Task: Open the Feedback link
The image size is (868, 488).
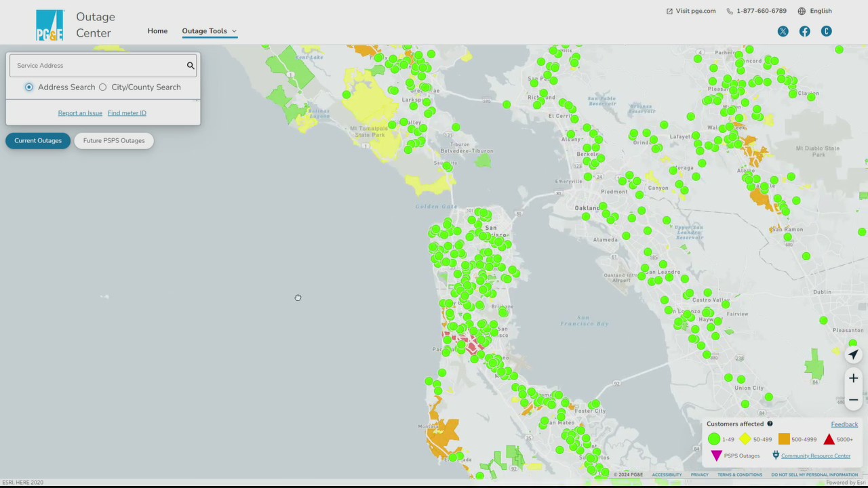Action: click(x=844, y=424)
